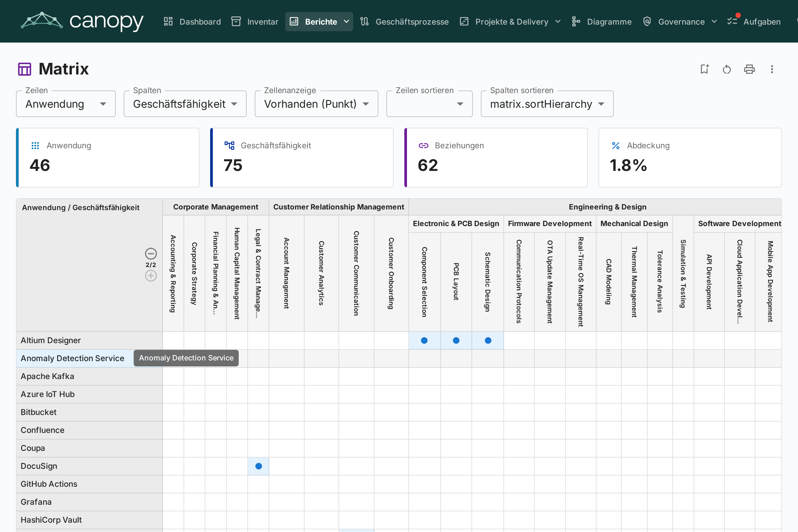Click the Governance shield icon

click(x=647, y=22)
